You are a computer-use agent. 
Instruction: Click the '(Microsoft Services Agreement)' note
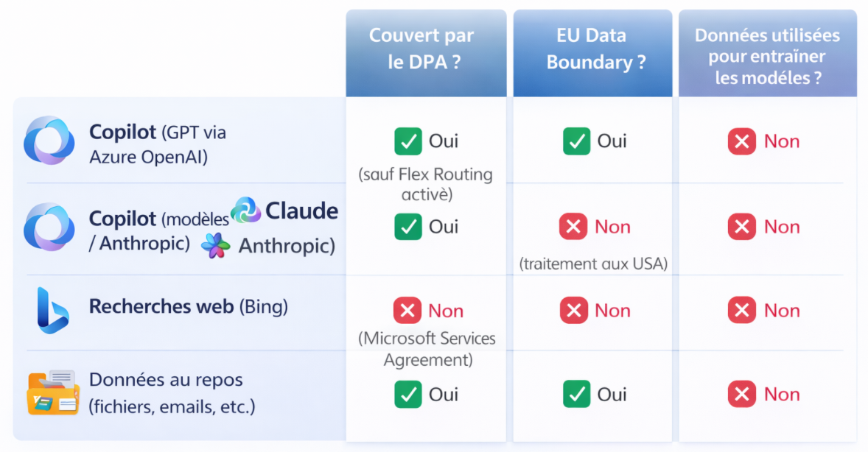click(427, 349)
